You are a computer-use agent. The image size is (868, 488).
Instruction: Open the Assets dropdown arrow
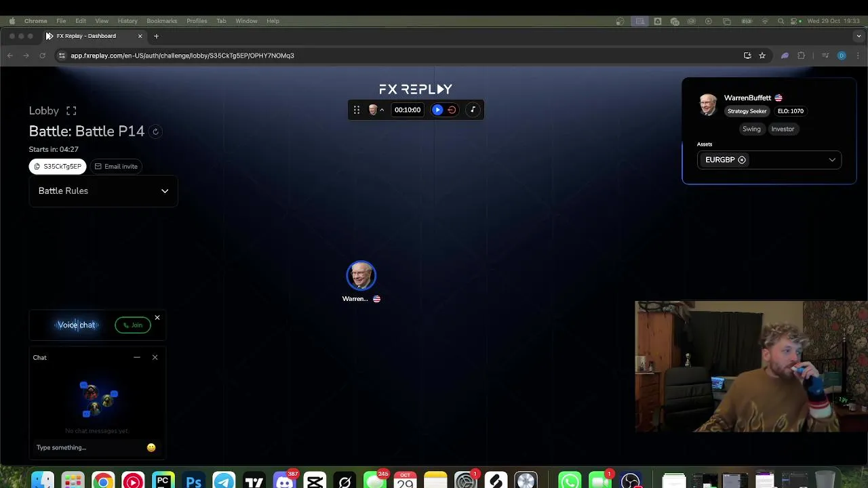(832, 160)
